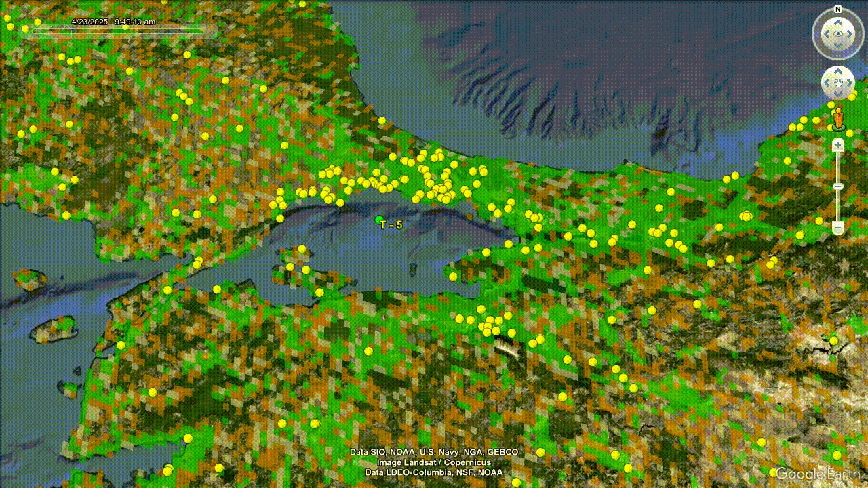868x488 pixels.
Task: Click the hand icon in Move joystick
Action: click(x=838, y=83)
